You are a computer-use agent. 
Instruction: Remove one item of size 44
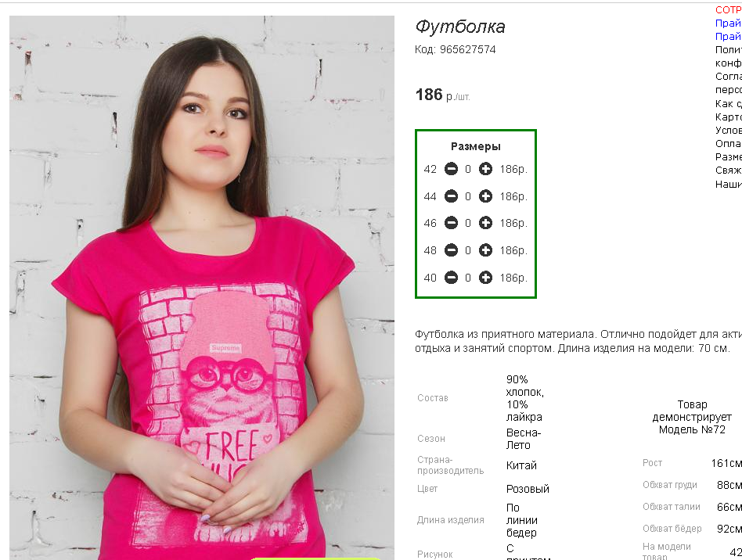pos(451,196)
